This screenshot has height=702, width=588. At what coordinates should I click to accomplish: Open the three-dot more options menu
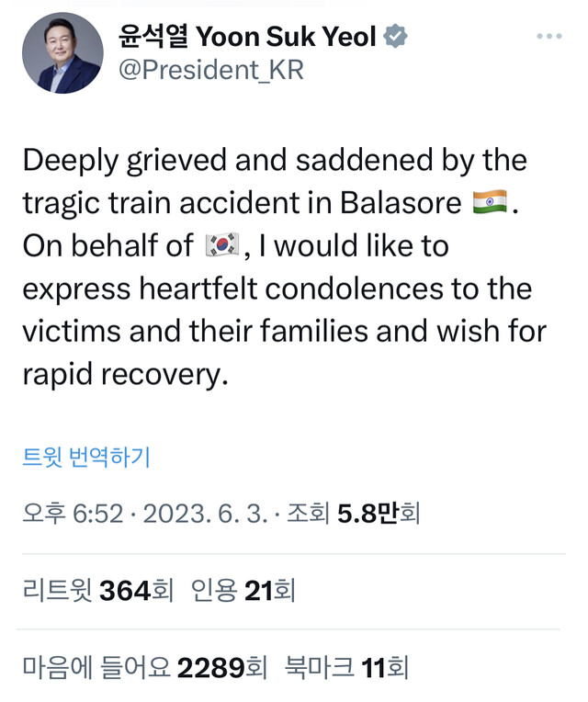pos(548,37)
